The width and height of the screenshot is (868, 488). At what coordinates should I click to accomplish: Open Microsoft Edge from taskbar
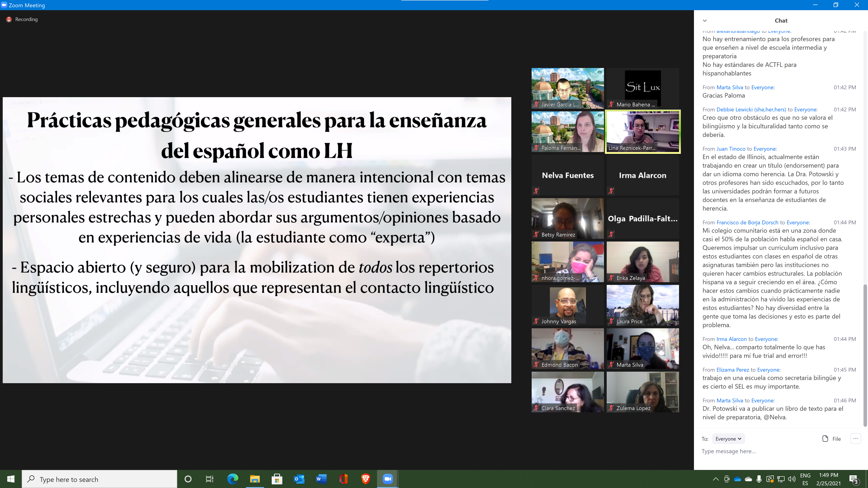pos(233,479)
